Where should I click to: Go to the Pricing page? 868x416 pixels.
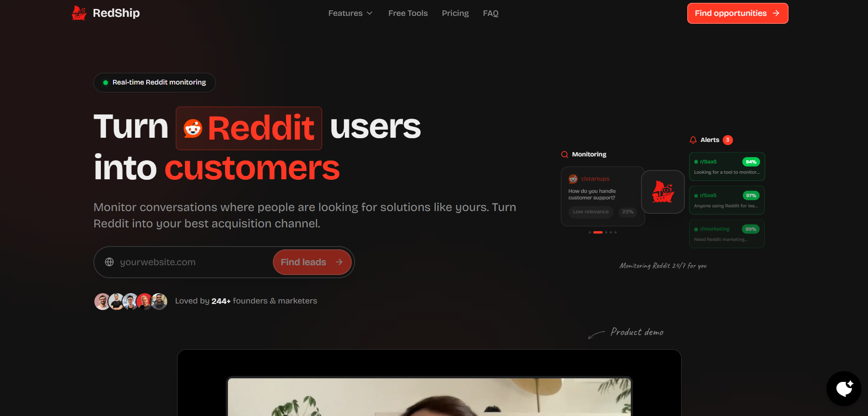[x=455, y=13]
